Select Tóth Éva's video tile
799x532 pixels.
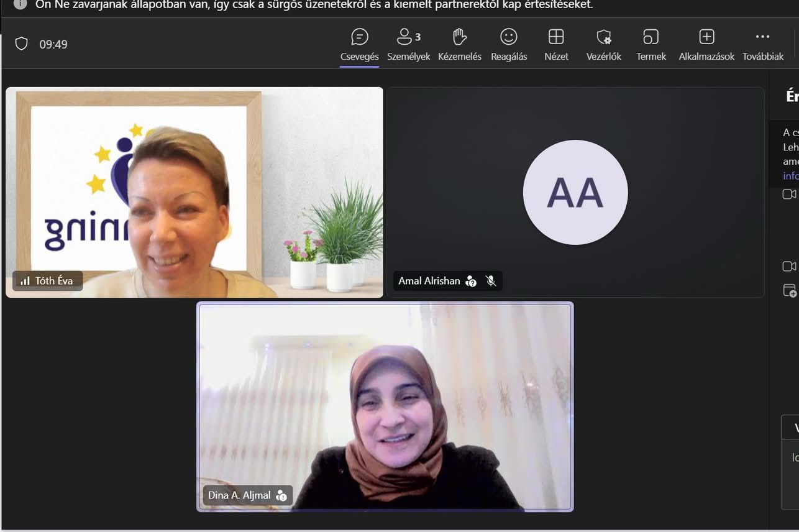194,192
